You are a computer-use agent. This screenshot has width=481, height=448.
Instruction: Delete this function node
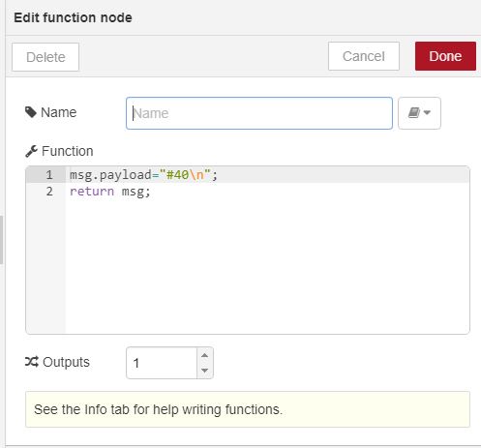pyautogui.click(x=45, y=57)
